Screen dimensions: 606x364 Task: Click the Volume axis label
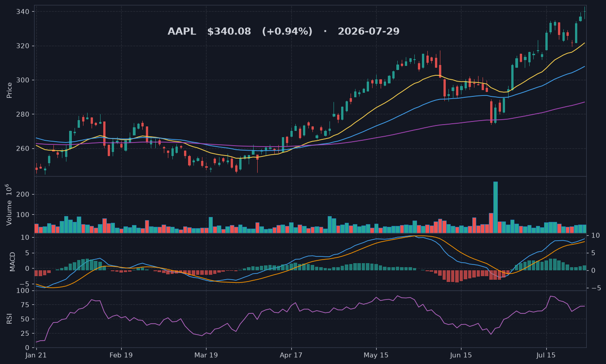click(9, 204)
